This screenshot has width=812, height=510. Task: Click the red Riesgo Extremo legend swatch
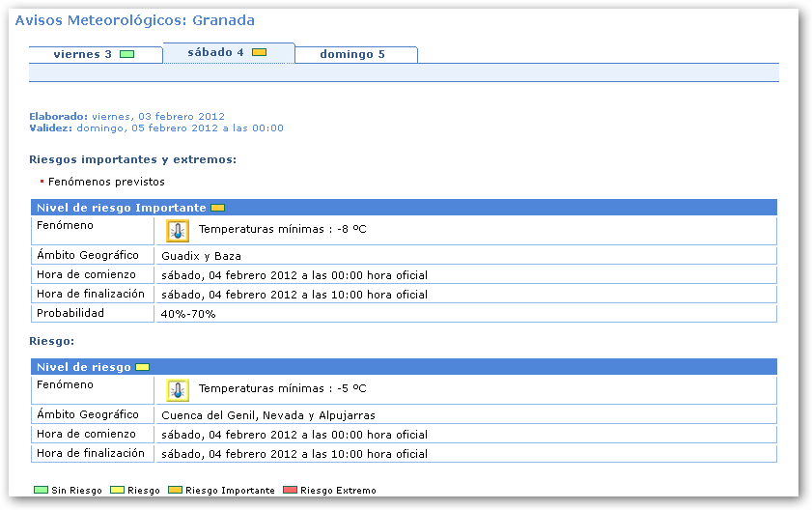[290, 491]
